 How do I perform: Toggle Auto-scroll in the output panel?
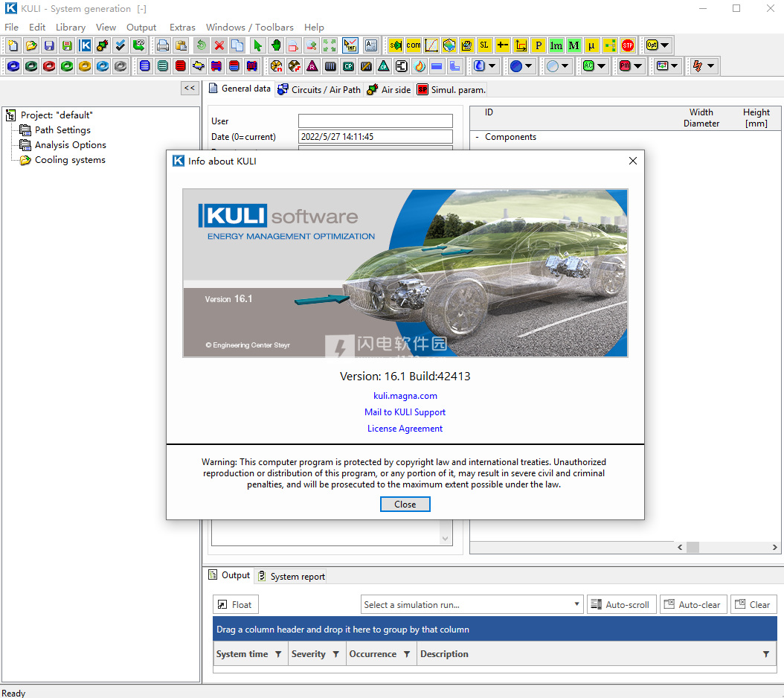coord(622,604)
